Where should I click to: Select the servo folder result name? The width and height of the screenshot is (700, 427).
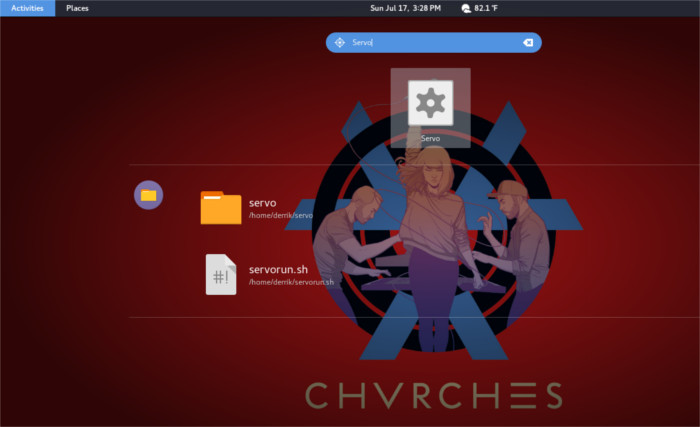pos(262,203)
